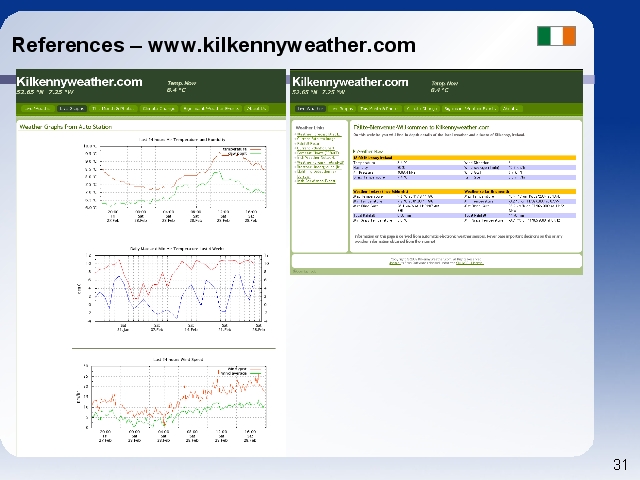Open Climate Change tab on the graphs page

coord(158,109)
